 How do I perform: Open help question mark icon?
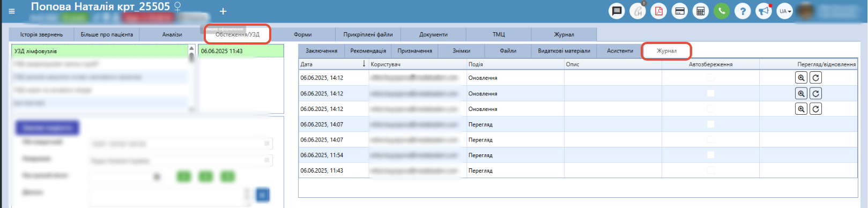pos(743,11)
